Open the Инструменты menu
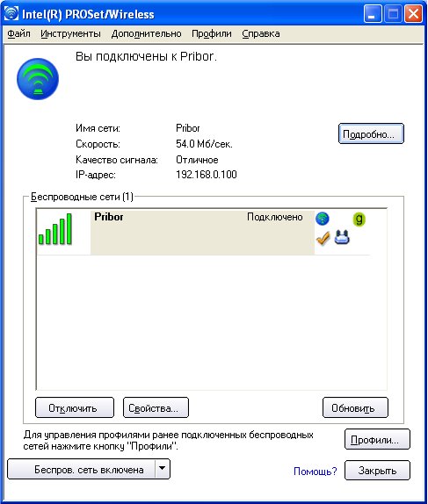 [70, 33]
